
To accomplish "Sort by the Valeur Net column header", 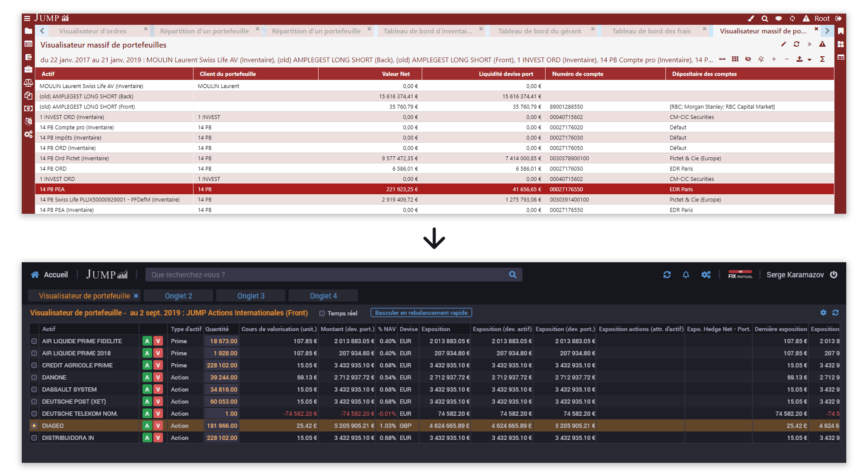I will tap(370, 74).
